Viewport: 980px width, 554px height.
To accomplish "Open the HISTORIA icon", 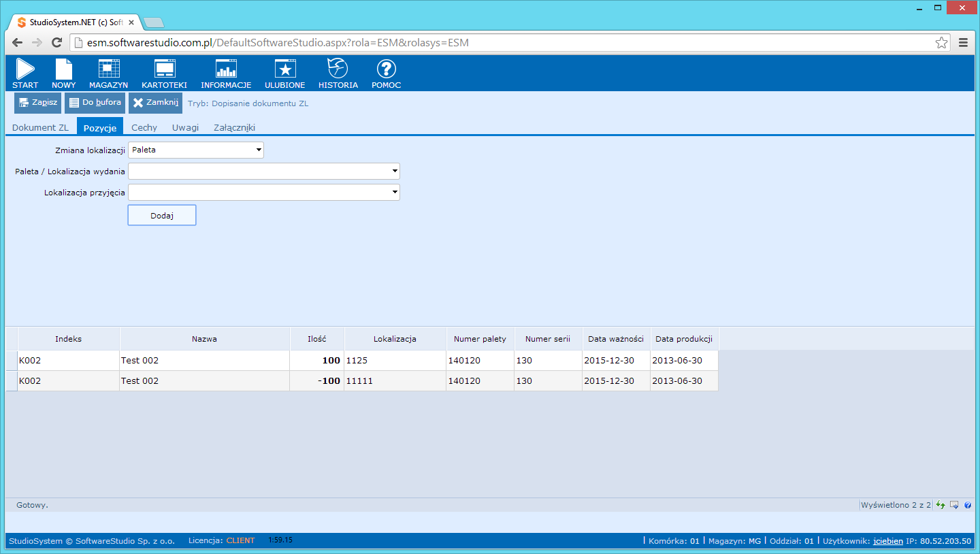I will tap(338, 74).
